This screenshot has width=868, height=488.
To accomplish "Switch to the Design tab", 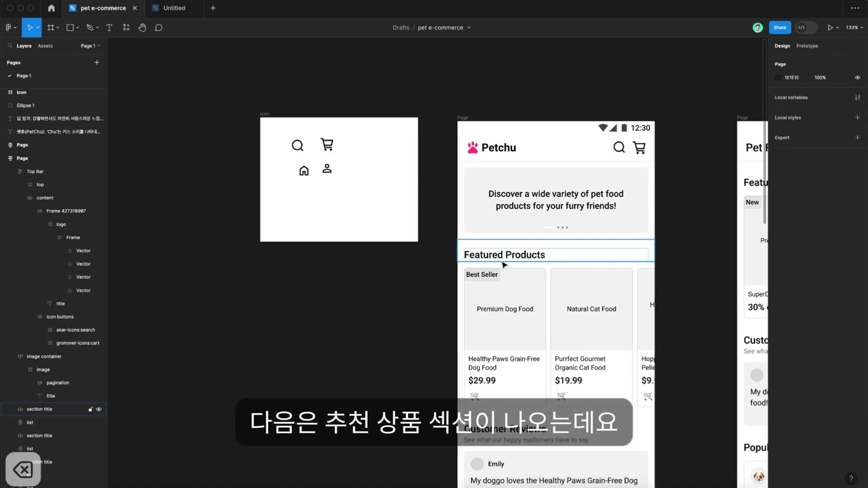I will coord(782,46).
